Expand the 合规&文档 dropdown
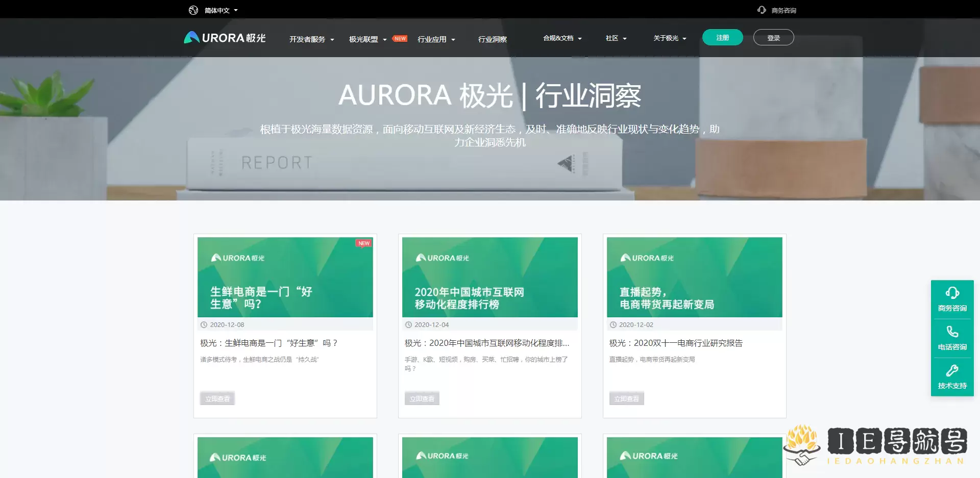This screenshot has width=980, height=478. point(562,38)
